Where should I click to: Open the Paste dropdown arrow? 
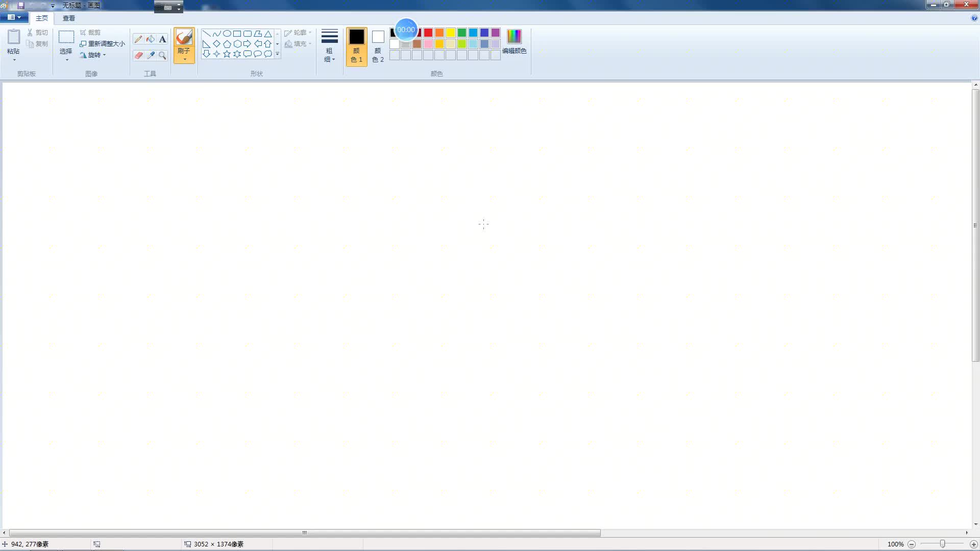pyautogui.click(x=14, y=60)
